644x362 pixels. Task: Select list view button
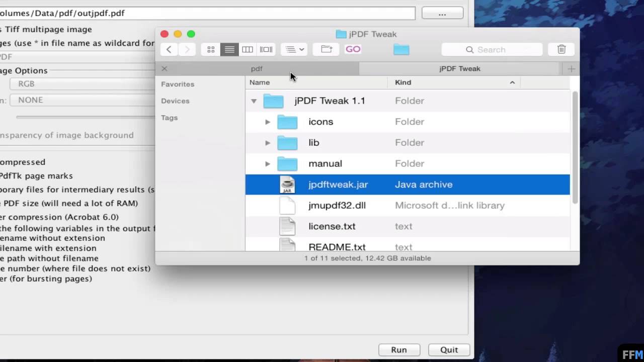tap(229, 49)
